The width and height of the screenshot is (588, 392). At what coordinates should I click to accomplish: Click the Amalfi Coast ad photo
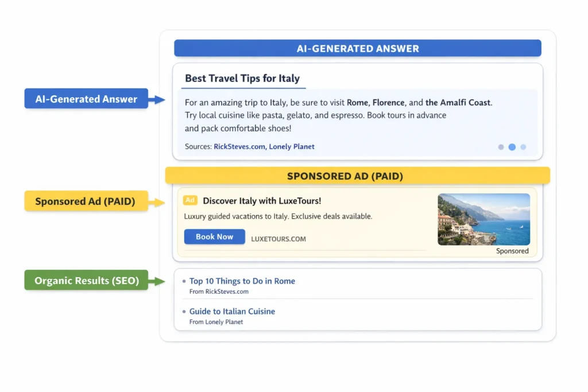(483, 219)
